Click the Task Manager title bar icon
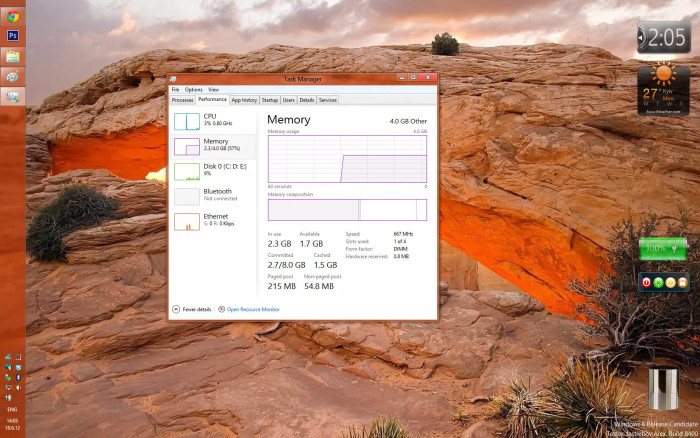This screenshot has height=438, width=700. pos(173,79)
